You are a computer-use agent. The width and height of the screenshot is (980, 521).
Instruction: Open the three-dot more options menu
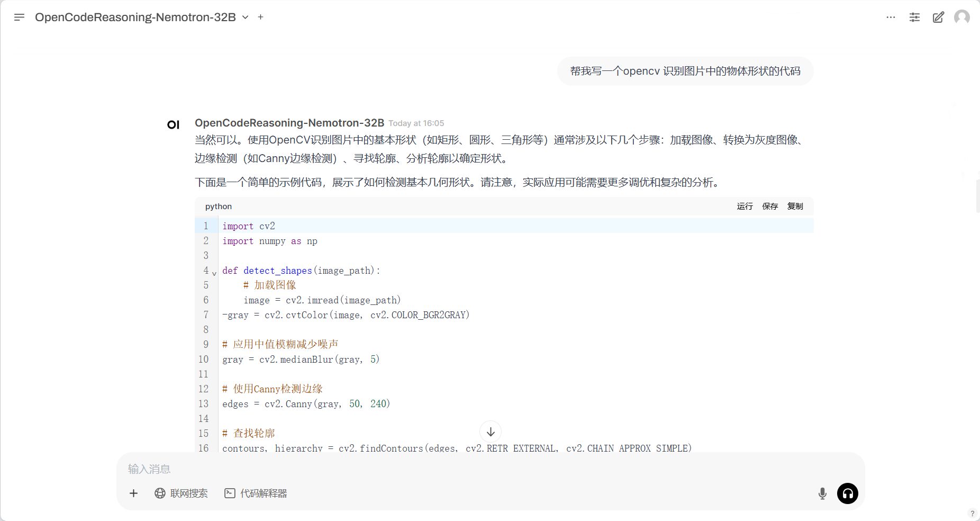point(891,17)
